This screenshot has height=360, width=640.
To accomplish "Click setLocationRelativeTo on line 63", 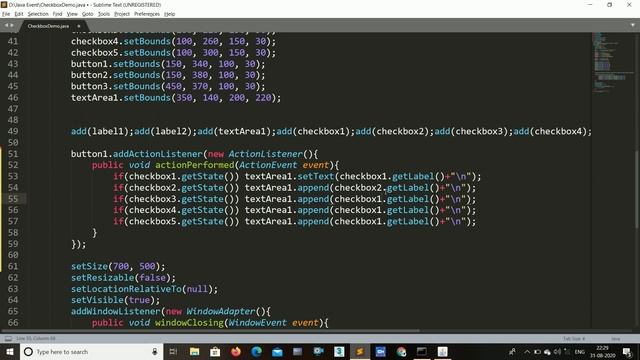I will coord(126,289).
